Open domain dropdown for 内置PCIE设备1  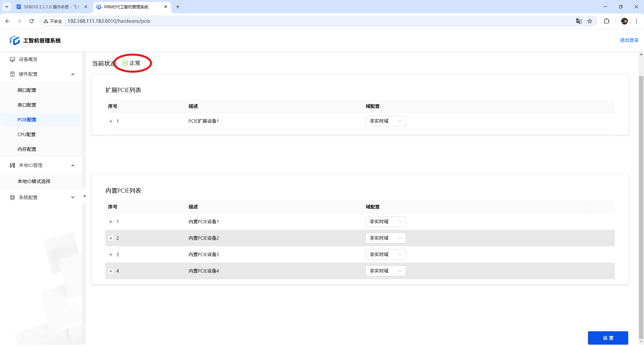385,222
